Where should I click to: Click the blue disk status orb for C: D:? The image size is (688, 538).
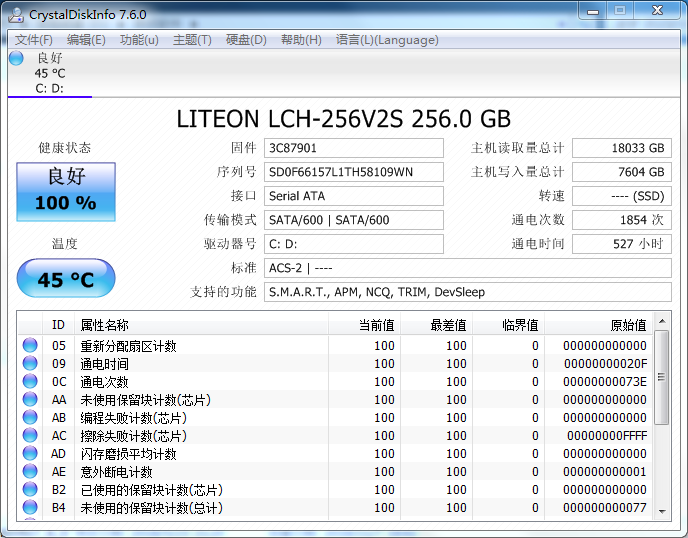pos(16,58)
